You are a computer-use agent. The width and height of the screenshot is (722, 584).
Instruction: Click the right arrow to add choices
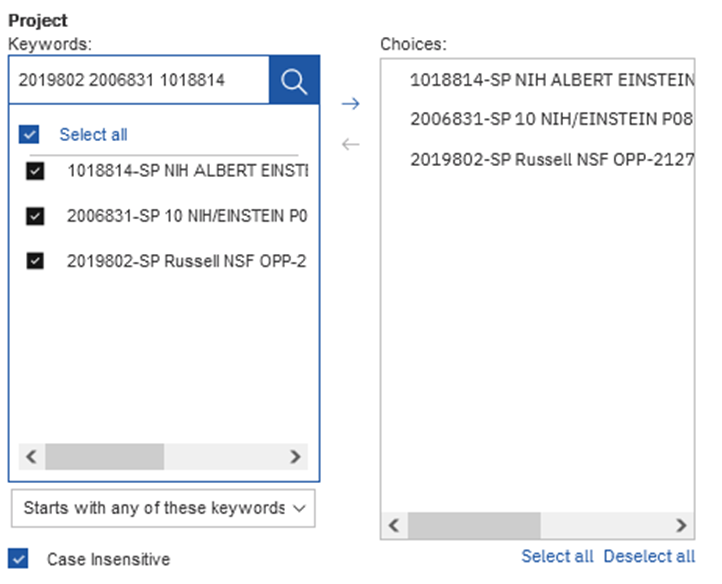pos(350,103)
